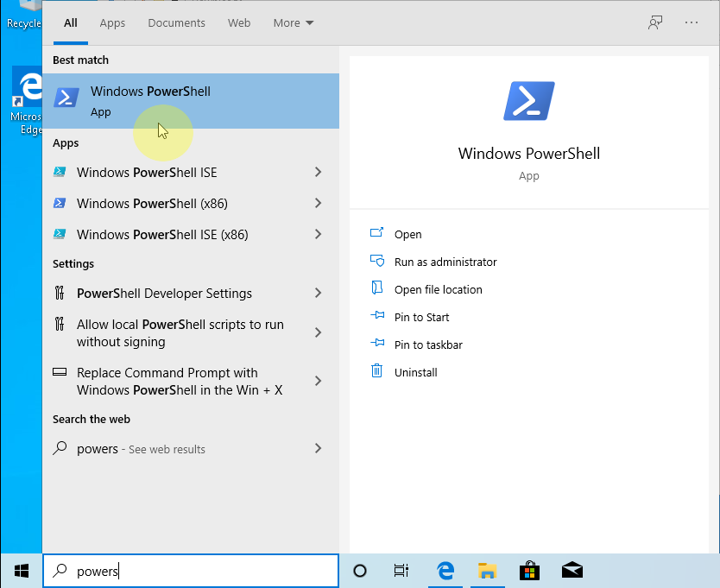Choose Open file location

(438, 289)
